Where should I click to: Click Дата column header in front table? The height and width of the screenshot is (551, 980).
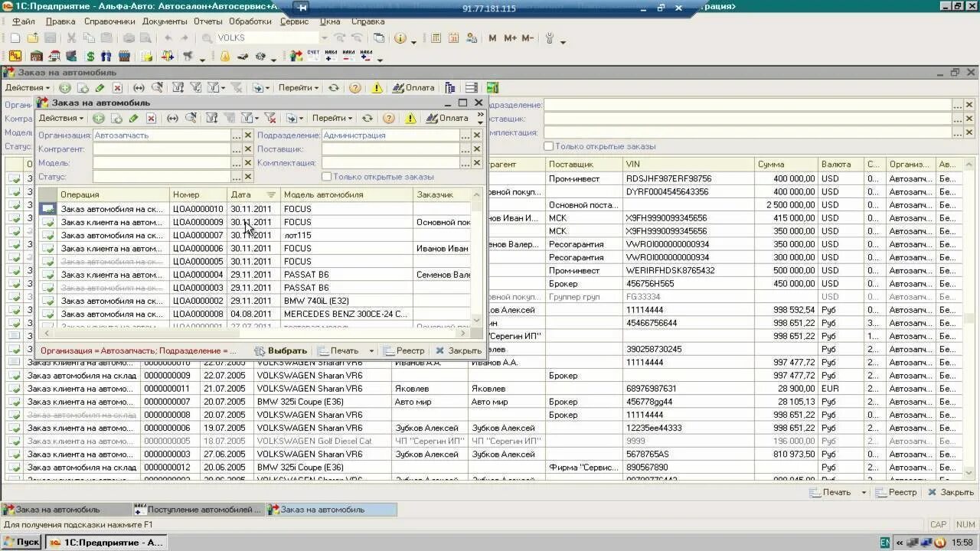click(254, 195)
